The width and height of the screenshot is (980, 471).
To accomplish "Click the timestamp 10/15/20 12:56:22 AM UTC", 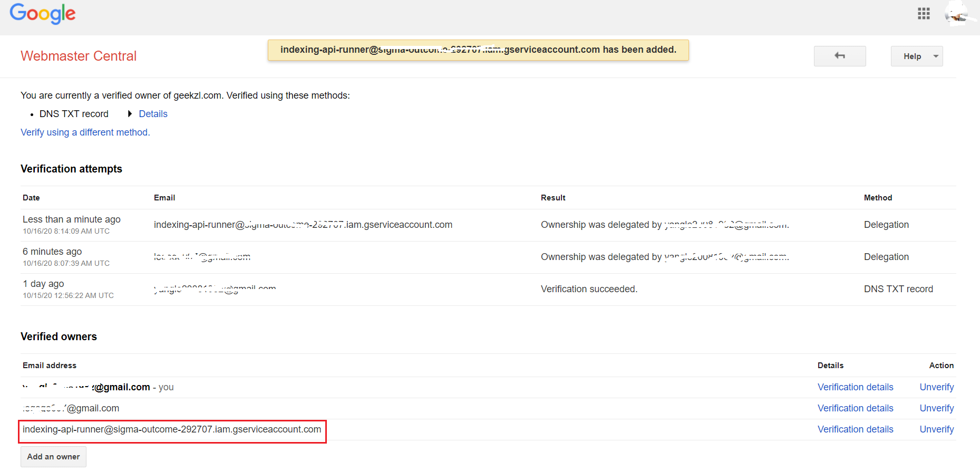I will coord(68,295).
